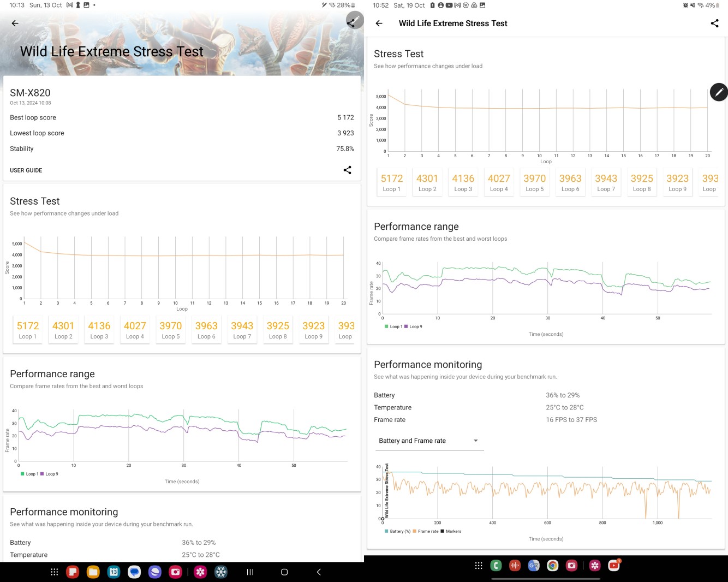Select Loop 1 score card in left screen
Viewport: 728px width, 582px height.
(x=28, y=330)
